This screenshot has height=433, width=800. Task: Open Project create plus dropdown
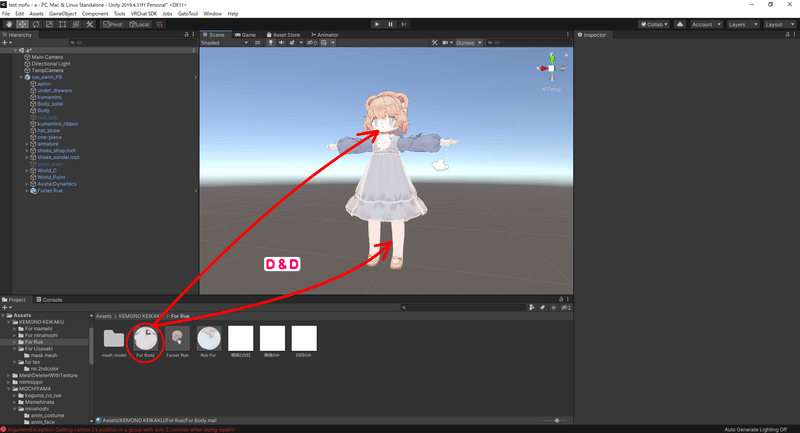[7, 308]
